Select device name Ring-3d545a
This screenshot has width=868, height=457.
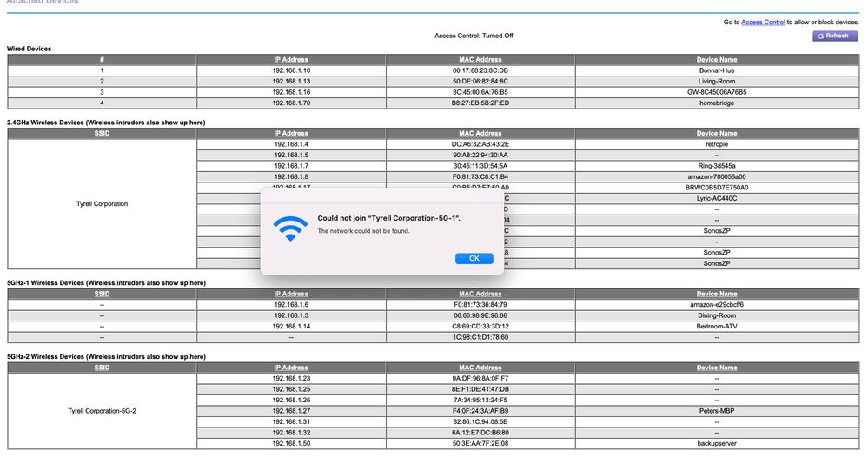[716, 165]
